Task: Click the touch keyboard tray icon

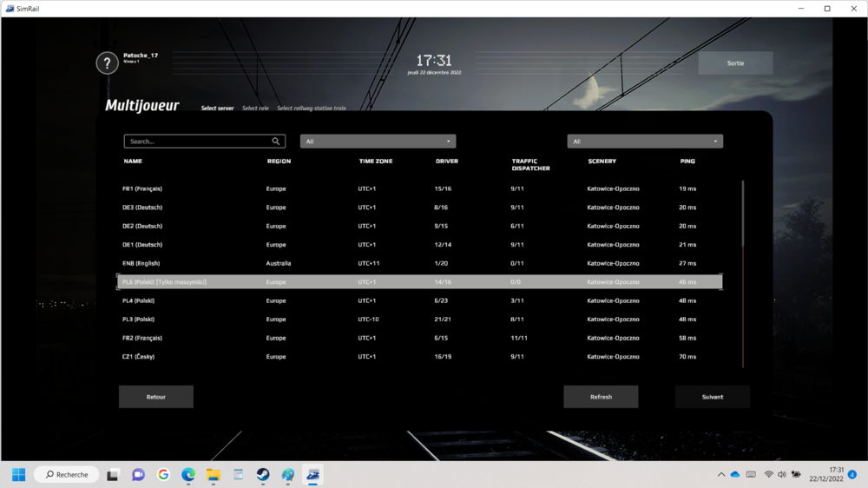Action: (751, 475)
